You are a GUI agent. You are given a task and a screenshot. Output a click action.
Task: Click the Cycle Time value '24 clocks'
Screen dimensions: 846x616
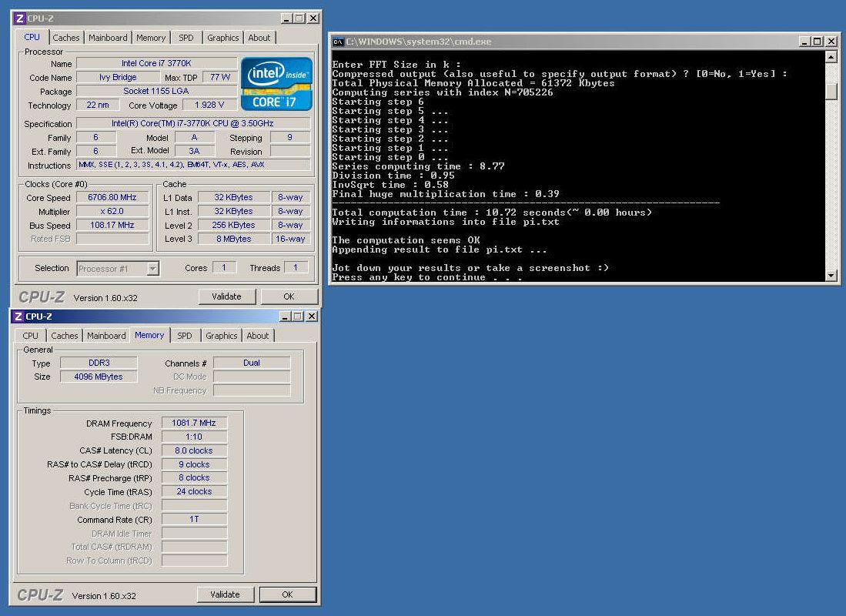tap(194, 491)
